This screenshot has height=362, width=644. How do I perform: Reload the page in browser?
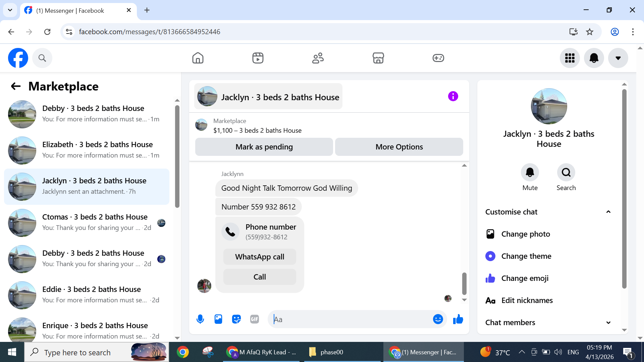point(47,32)
